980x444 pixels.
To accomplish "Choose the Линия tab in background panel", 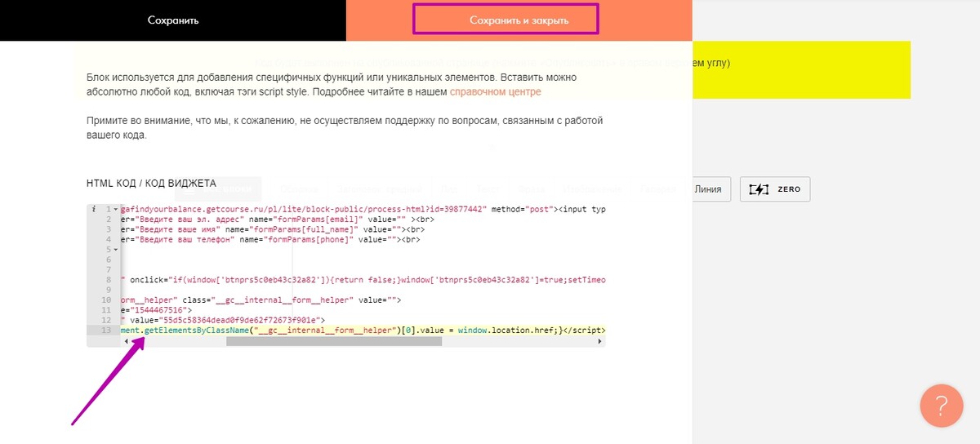I will pos(707,189).
